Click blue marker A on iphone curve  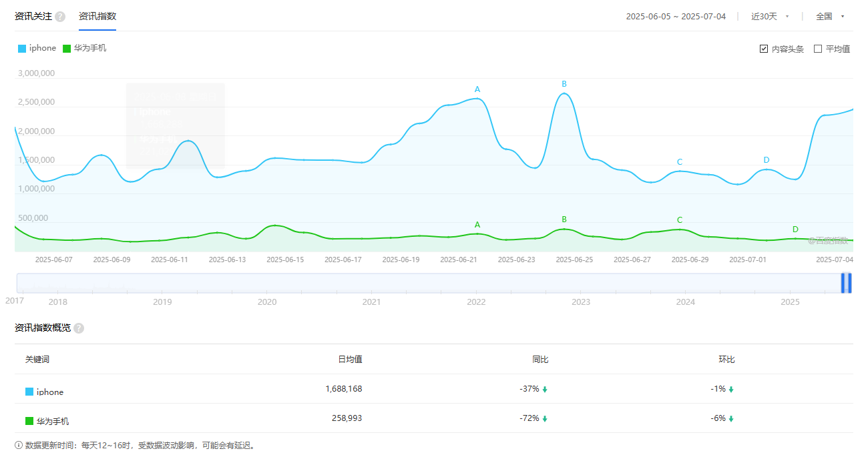click(477, 89)
